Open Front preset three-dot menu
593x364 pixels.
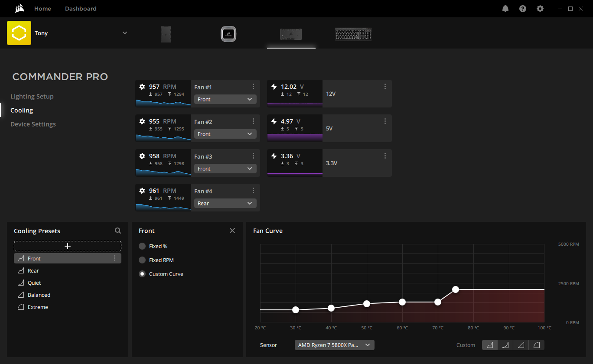pyautogui.click(x=115, y=258)
